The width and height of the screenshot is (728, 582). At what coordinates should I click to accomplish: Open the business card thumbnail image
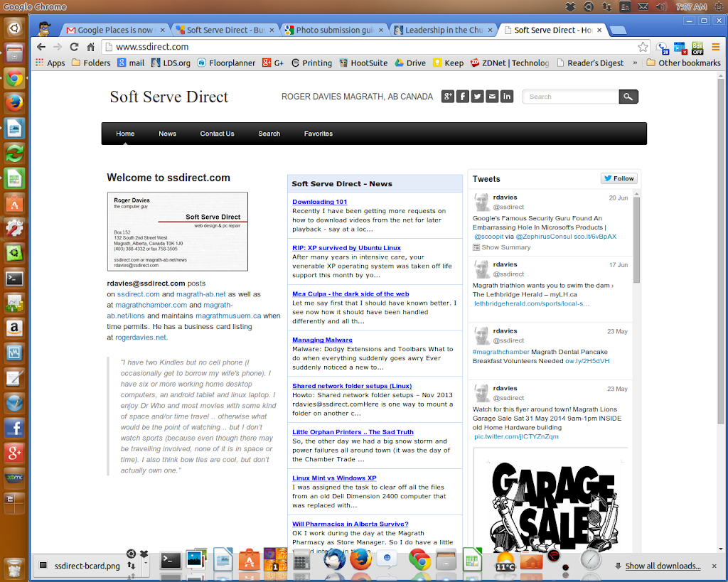tap(177, 232)
